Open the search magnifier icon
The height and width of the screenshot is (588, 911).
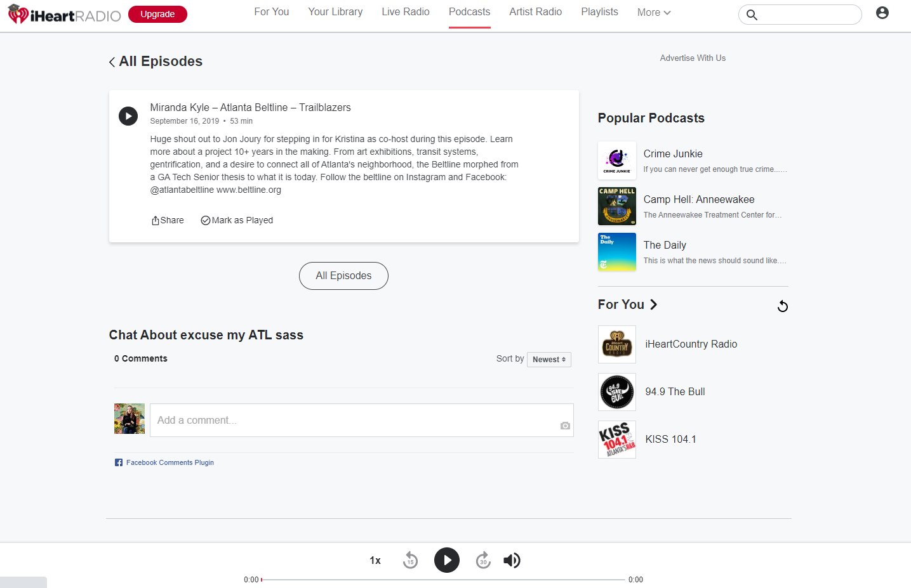point(752,15)
